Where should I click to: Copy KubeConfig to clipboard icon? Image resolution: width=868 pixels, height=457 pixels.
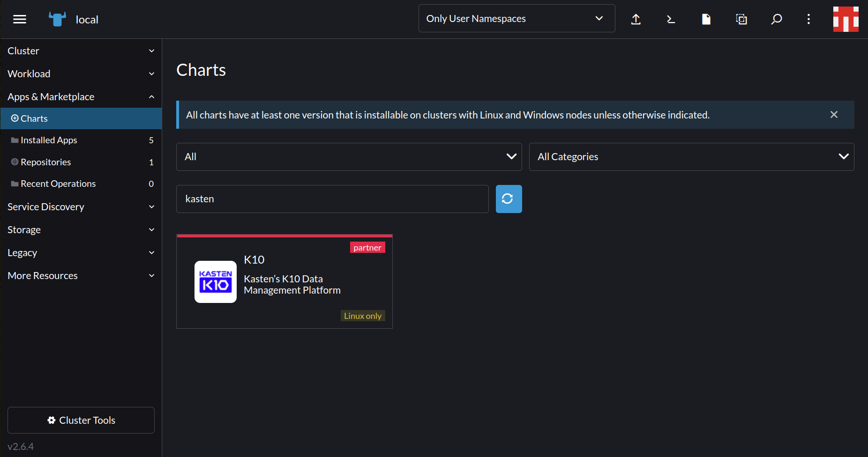point(741,19)
